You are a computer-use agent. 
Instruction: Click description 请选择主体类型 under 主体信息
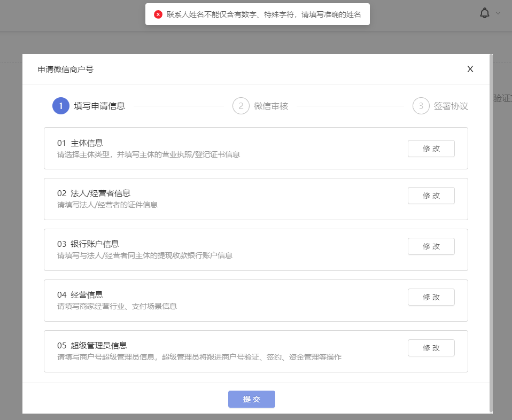coord(149,154)
